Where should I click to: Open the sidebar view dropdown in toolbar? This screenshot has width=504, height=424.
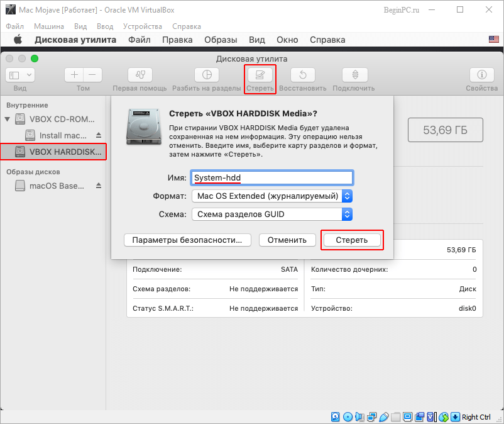[x=20, y=75]
